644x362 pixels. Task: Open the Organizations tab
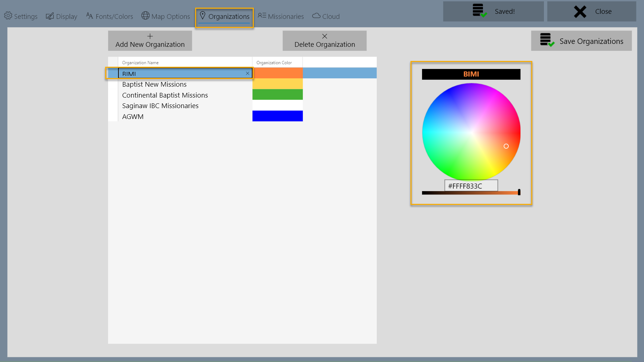(224, 16)
